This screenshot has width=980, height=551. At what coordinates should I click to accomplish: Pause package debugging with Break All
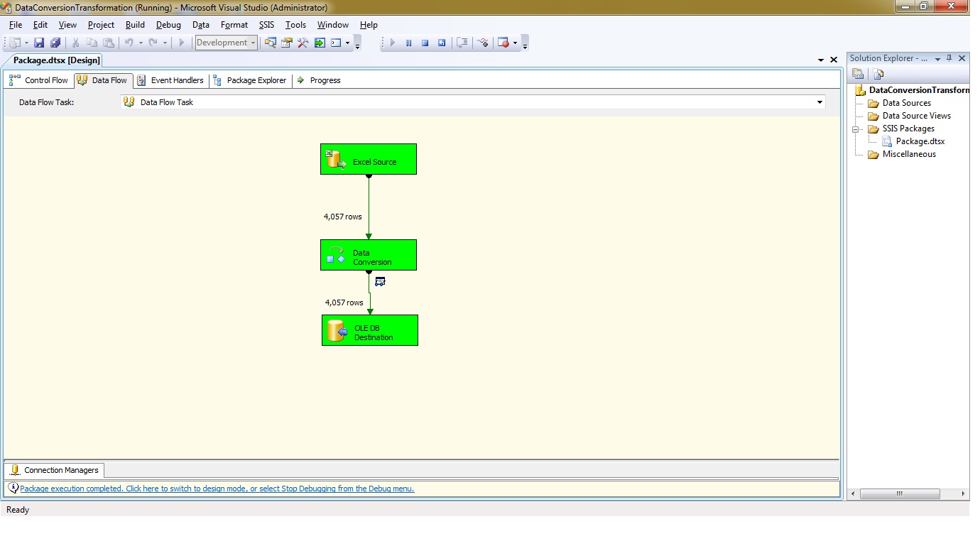tap(408, 43)
